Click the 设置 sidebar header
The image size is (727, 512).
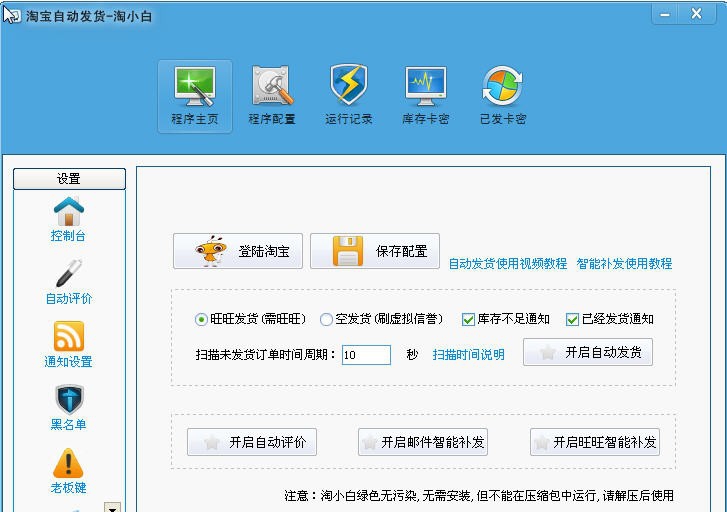click(x=70, y=179)
